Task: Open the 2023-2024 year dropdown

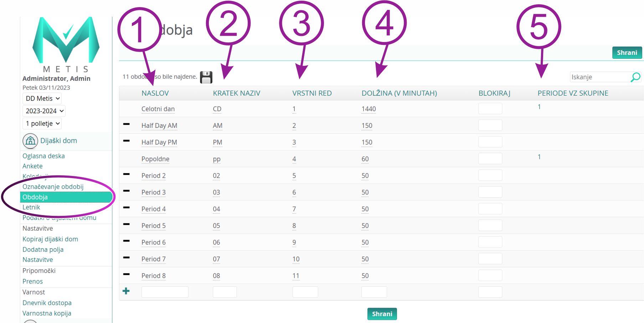Action: click(x=44, y=111)
